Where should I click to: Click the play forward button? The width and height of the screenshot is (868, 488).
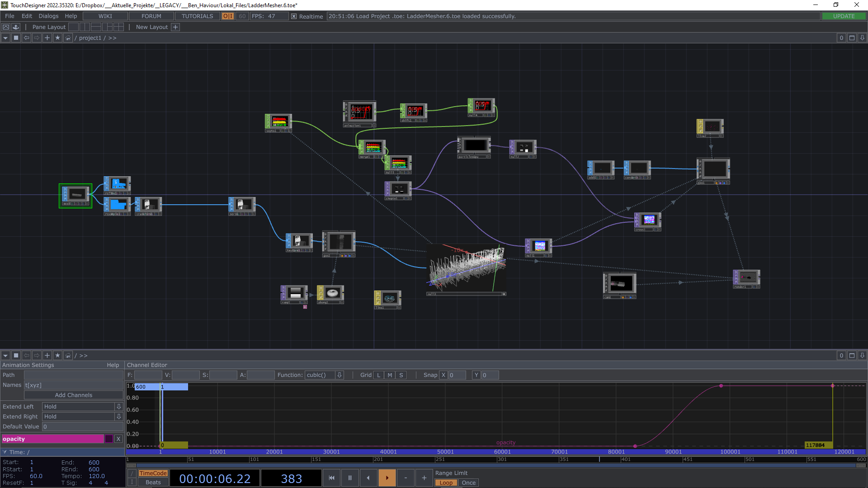click(x=387, y=478)
